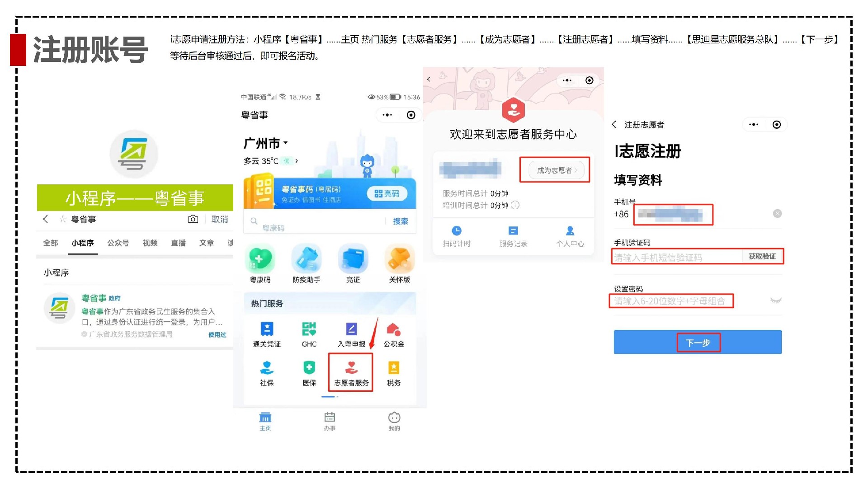Switch to the 视频 search tab
The width and height of the screenshot is (868, 488).
click(x=150, y=243)
